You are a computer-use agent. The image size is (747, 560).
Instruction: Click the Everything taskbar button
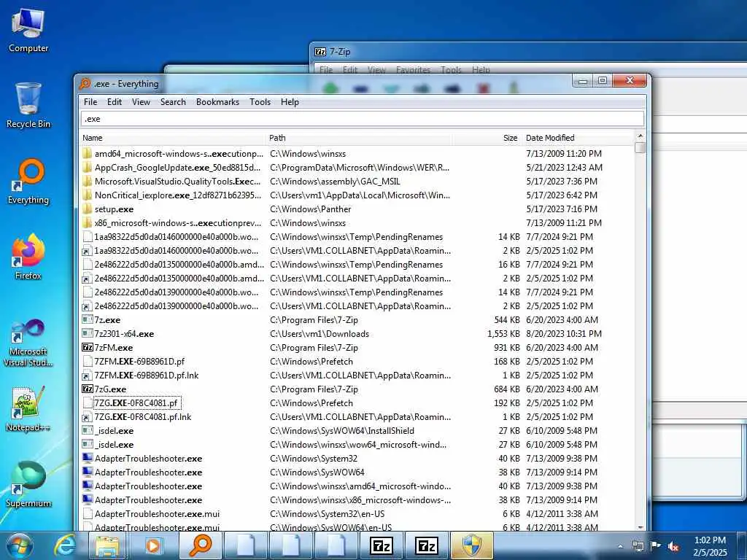[x=201, y=545]
